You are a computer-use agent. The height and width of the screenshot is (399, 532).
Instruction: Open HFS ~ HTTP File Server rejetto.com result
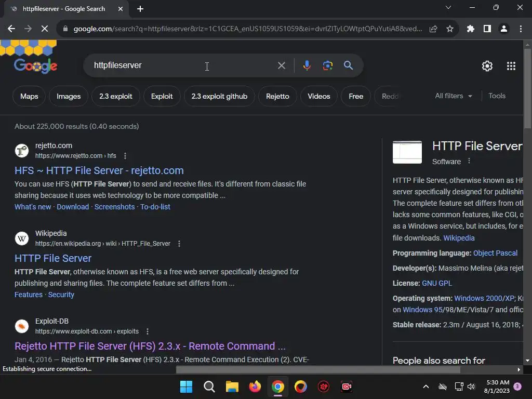99,170
